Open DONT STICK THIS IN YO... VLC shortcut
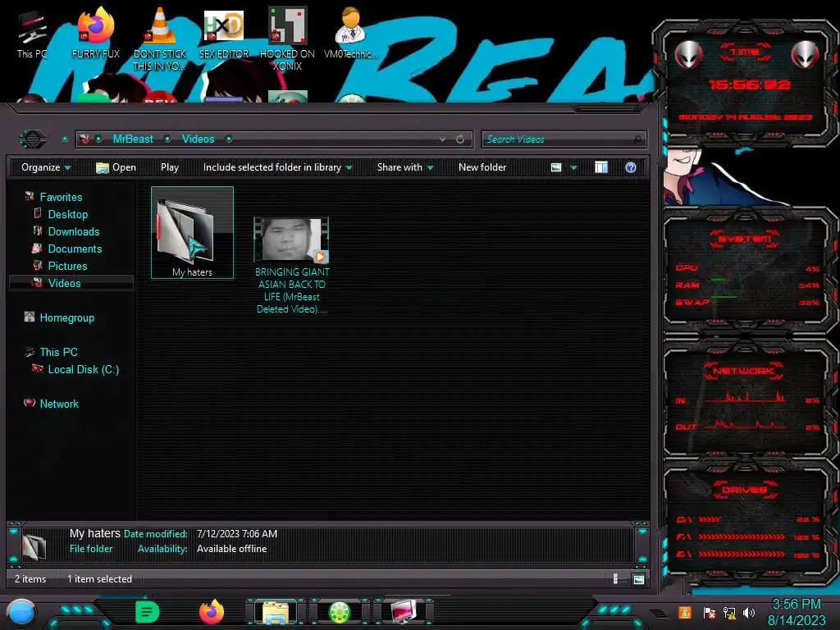 coord(160,39)
